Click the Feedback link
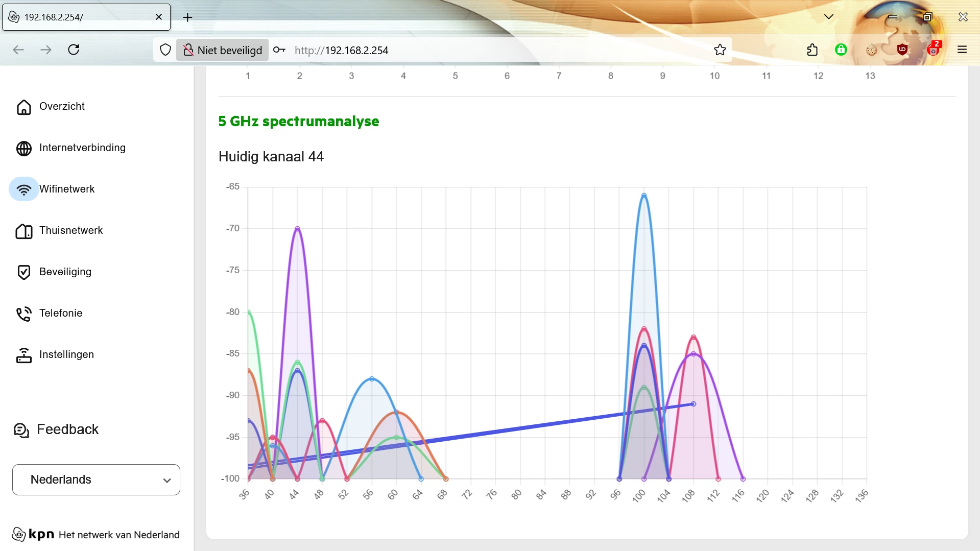Image resolution: width=980 pixels, height=551 pixels. pyautogui.click(x=67, y=429)
